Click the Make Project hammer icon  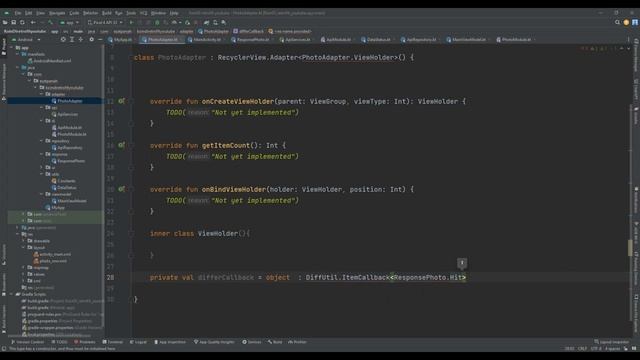[x=51, y=22]
